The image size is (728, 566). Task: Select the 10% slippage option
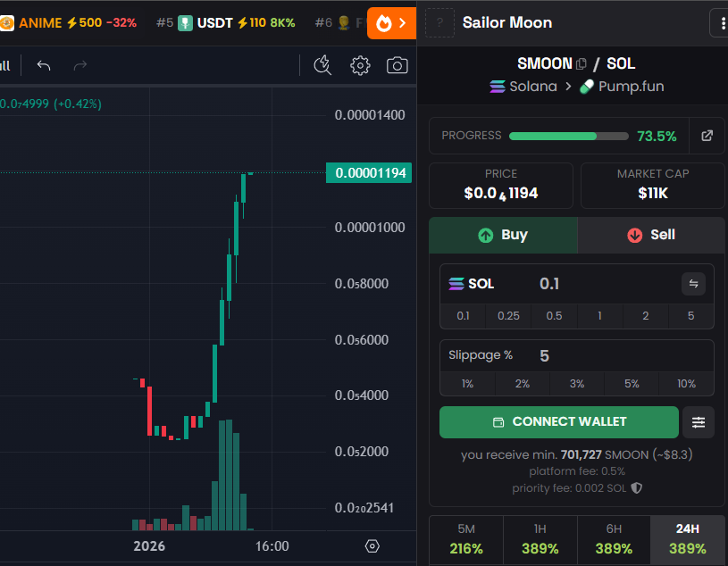(x=686, y=383)
